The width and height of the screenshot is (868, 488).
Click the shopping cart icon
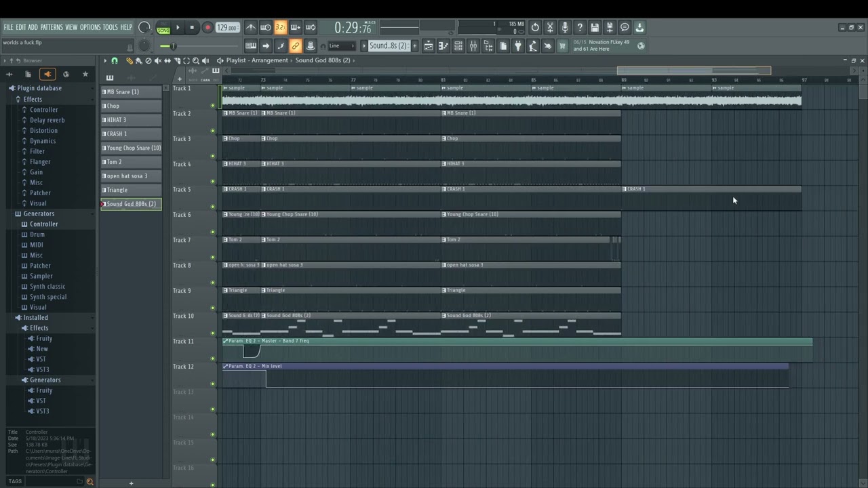point(562,46)
